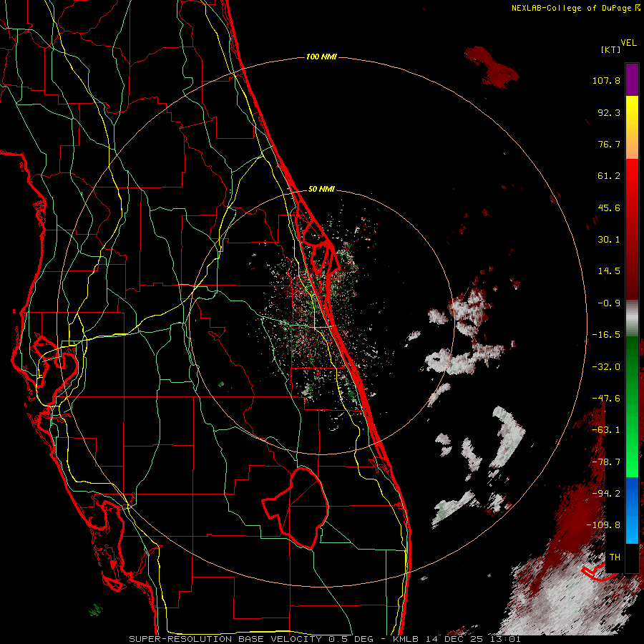This screenshot has width=644, height=644.
Task: Click the 30.1 legend value
Action: [609, 240]
